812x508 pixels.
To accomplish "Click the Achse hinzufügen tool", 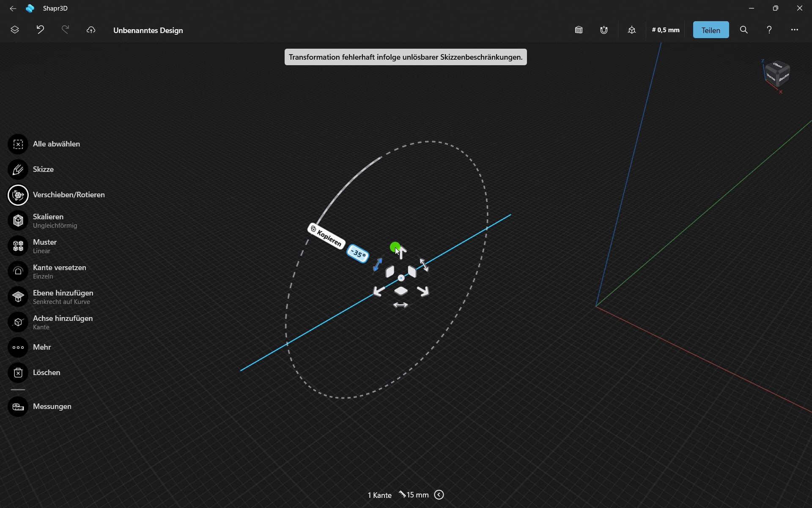I will tap(18, 322).
